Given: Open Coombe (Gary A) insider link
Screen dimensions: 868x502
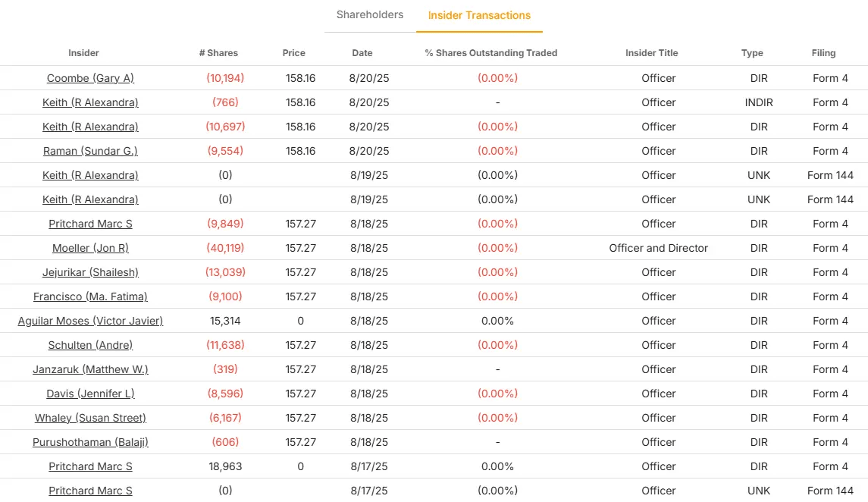Looking at the screenshot, I should (90, 78).
